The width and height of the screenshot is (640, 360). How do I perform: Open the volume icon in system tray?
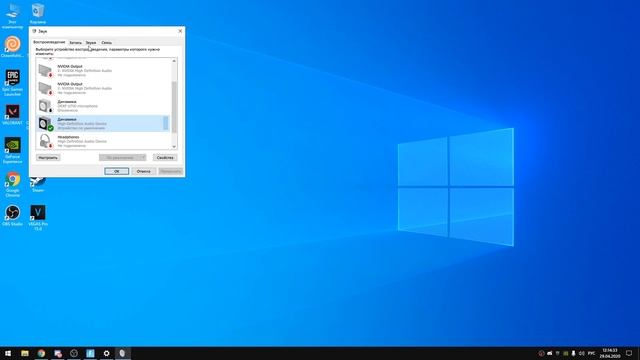pyautogui.click(x=582, y=353)
